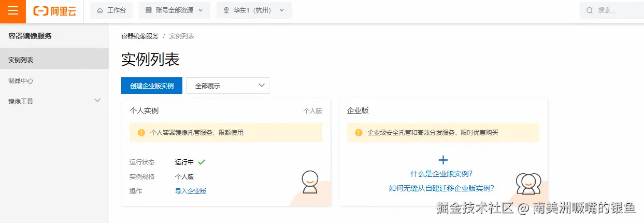Click the resource stack icon by 账号全部资源
Image resolution: width=644 pixels, height=223 pixels.
(149, 10)
